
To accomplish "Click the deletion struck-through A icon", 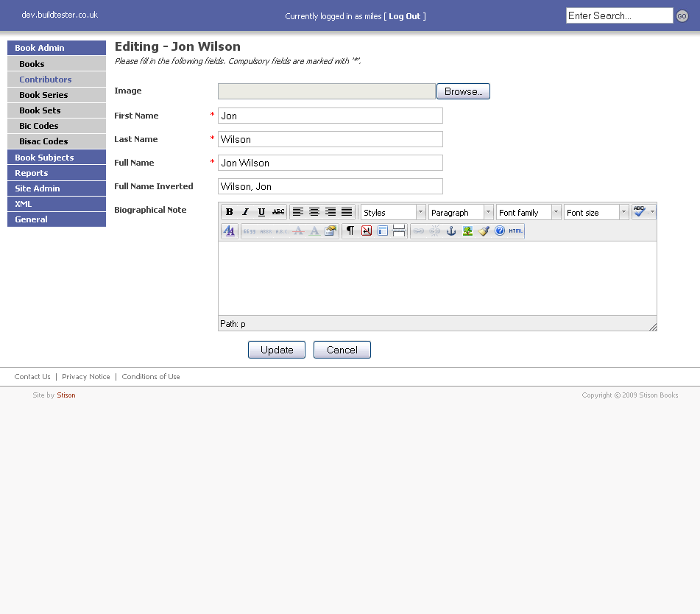I will [298, 231].
